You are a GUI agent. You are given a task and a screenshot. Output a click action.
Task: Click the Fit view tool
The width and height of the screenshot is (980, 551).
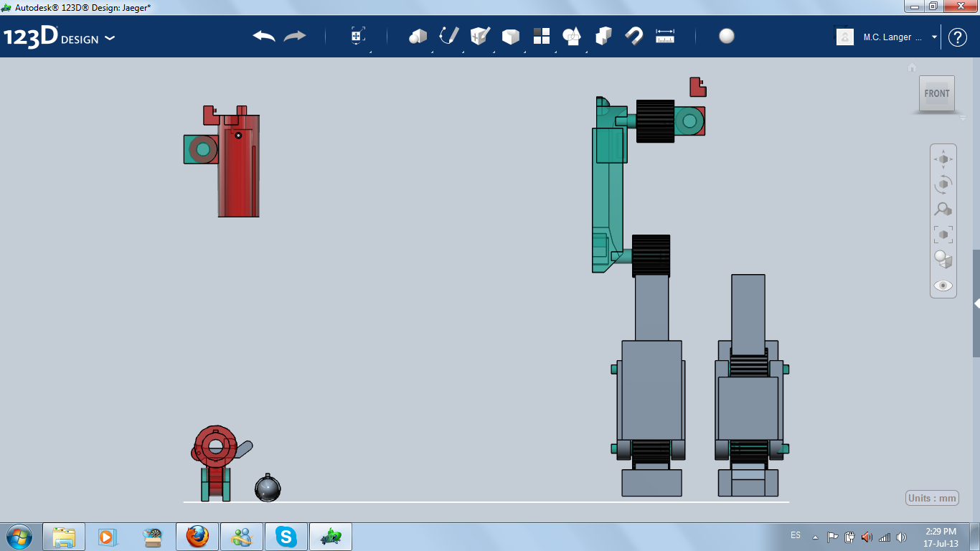(x=943, y=235)
